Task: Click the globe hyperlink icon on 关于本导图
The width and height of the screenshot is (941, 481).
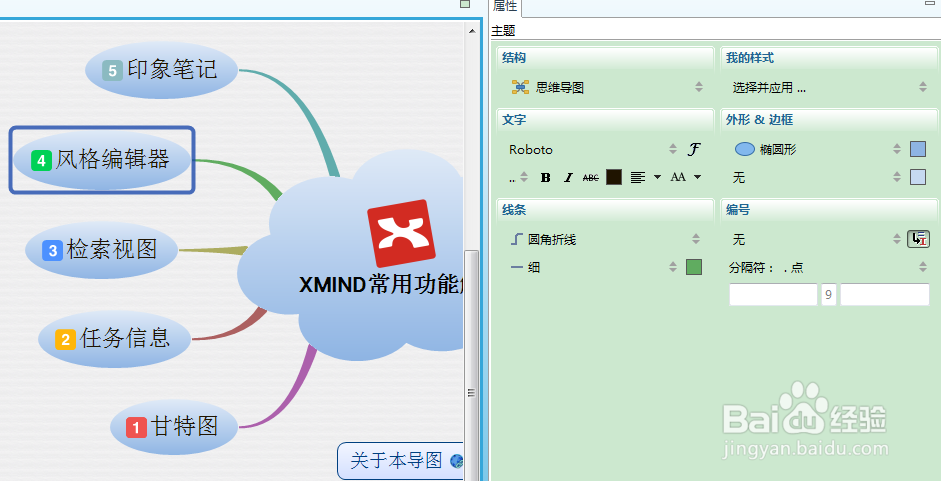Action: point(457,461)
